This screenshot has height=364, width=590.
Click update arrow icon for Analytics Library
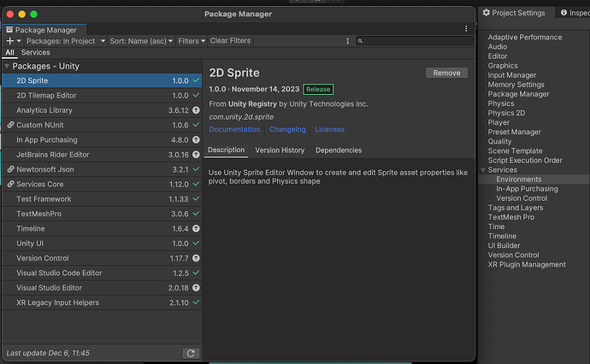[x=196, y=110]
